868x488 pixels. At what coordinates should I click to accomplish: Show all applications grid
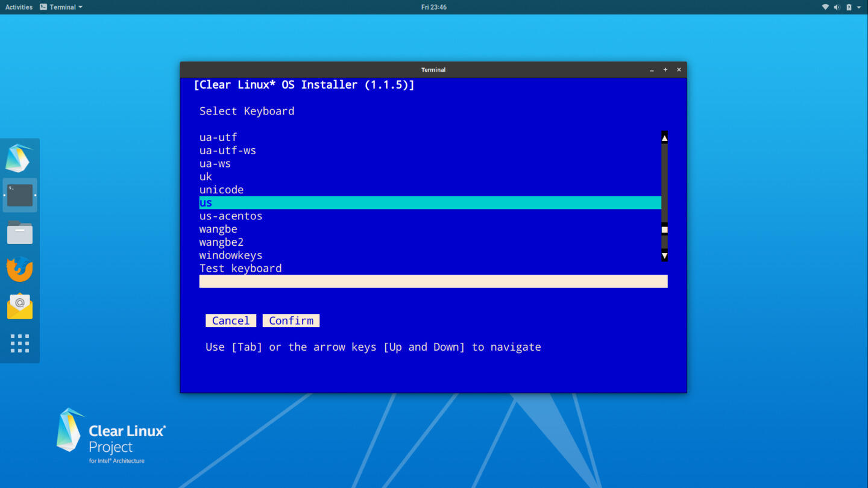point(20,343)
